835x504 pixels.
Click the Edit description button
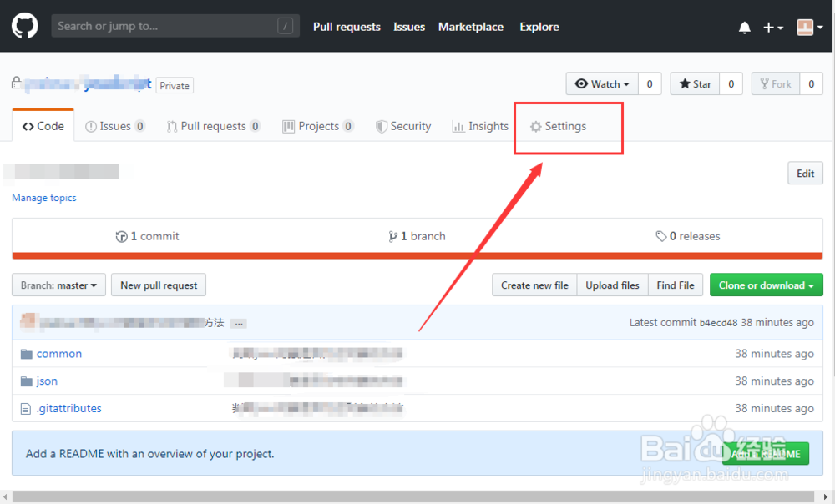pyautogui.click(x=805, y=174)
